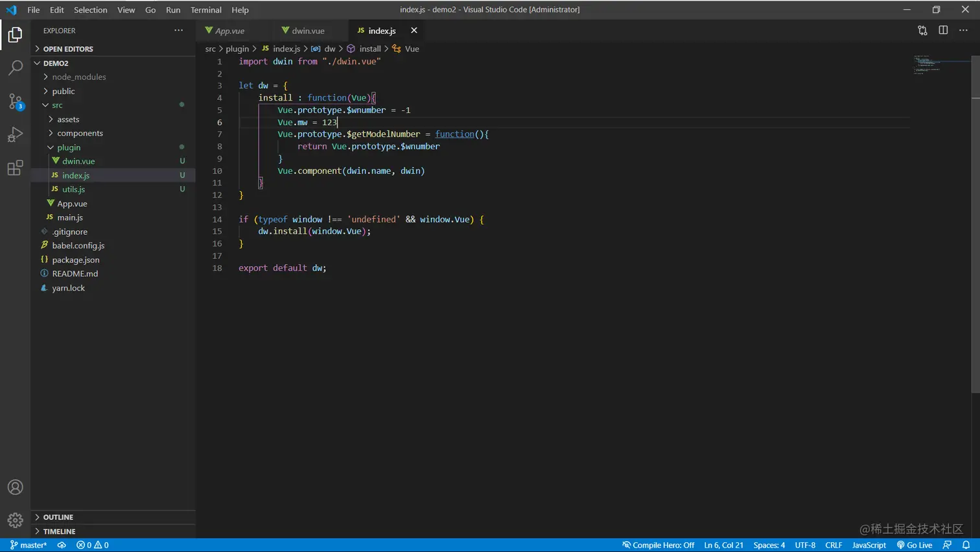
Task: Toggle Compile Hero: Off in status bar
Action: pos(658,545)
